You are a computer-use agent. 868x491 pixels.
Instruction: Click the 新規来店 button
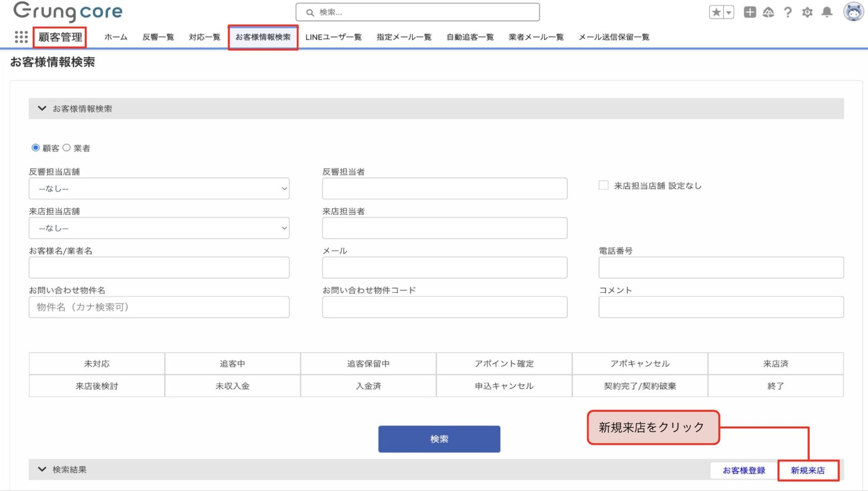click(807, 470)
